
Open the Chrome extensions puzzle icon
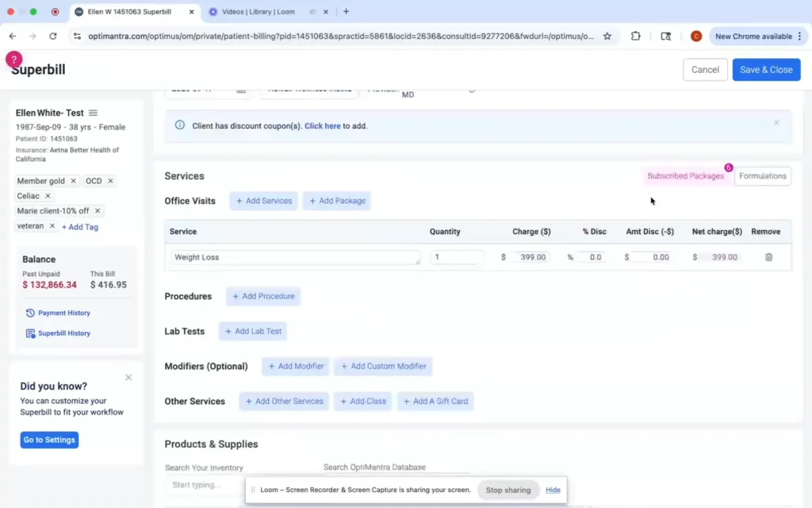(x=635, y=37)
